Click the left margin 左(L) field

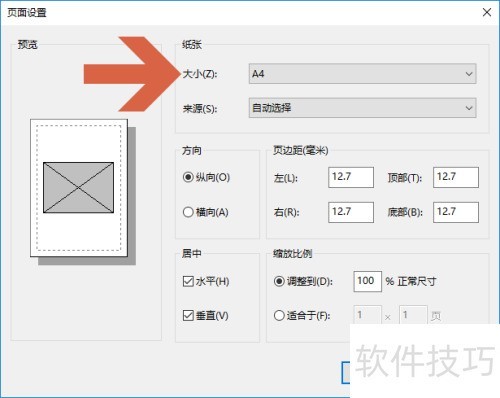(x=351, y=177)
